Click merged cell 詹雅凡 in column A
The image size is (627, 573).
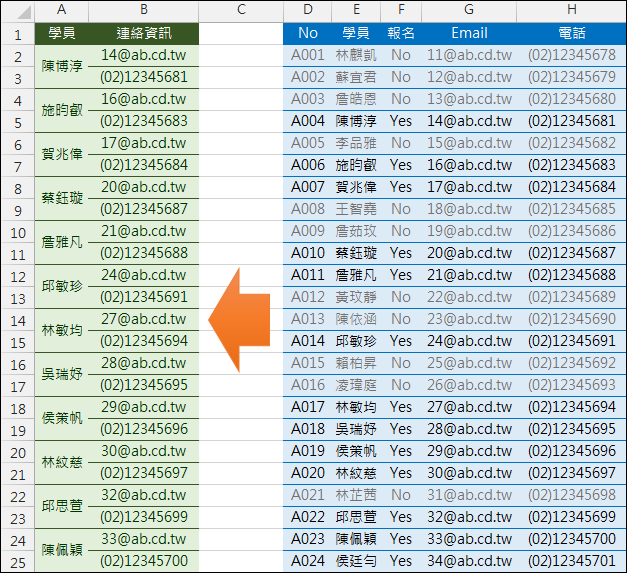62,242
